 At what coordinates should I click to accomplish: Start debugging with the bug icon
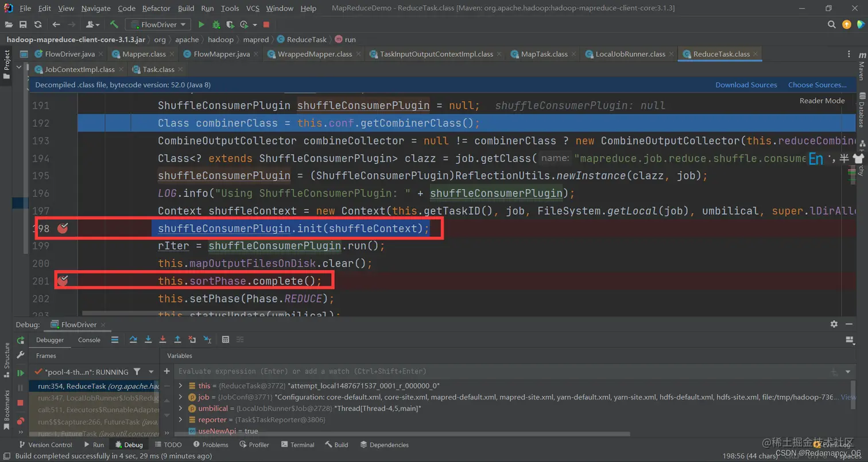216,25
